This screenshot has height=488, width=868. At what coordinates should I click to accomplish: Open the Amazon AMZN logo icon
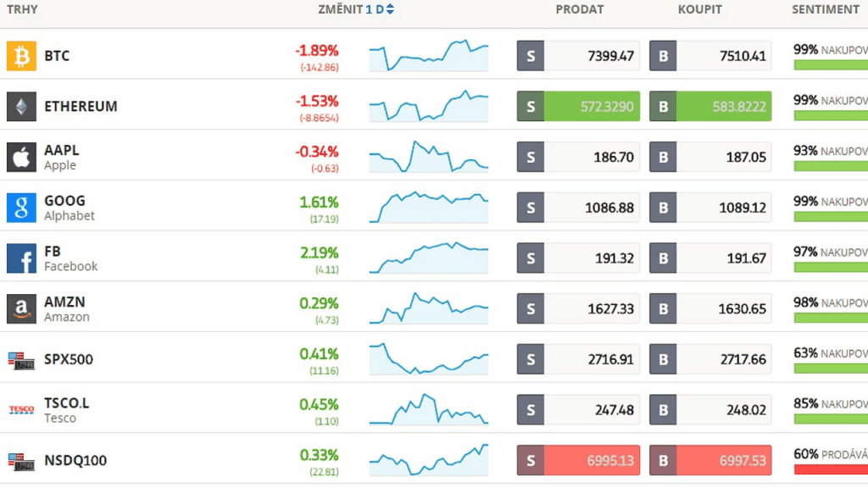(21, 309)
